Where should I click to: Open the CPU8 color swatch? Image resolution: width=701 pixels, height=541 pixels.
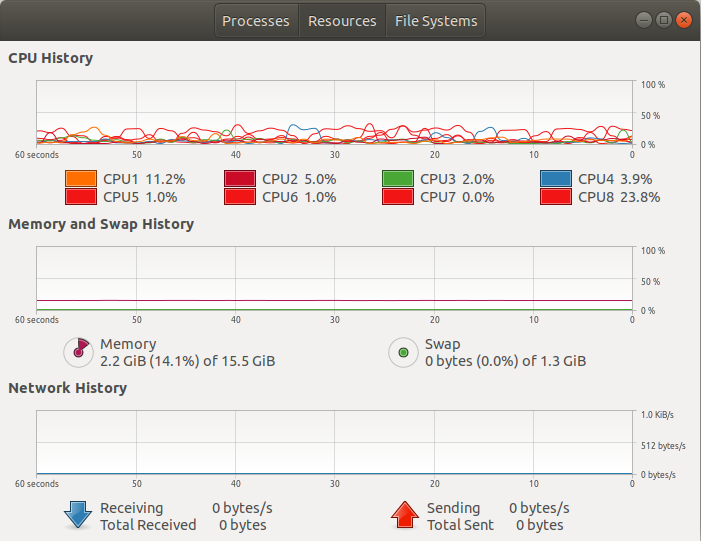[x=555, y=197]
